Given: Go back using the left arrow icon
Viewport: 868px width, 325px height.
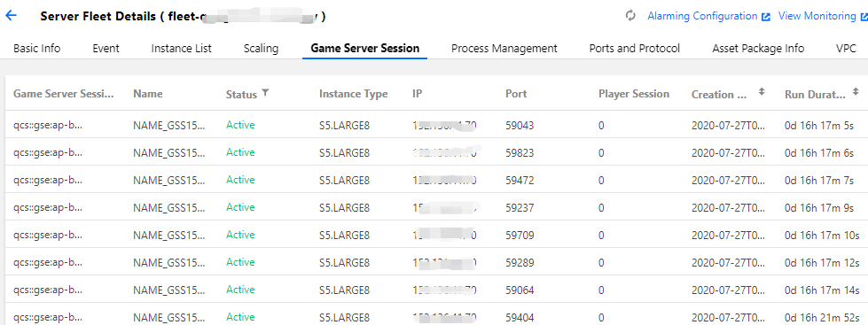Looking at the screenshot, I should [11, 16].
